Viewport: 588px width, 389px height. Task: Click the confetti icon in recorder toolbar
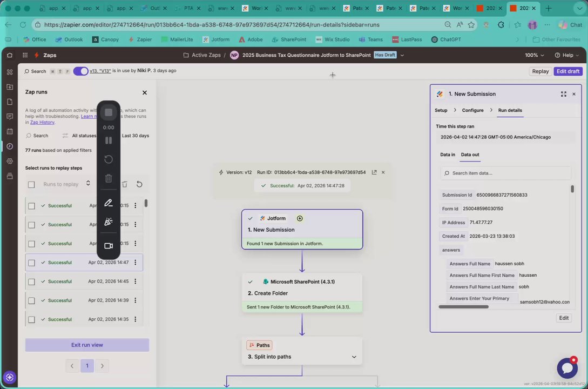click(109, 222)
